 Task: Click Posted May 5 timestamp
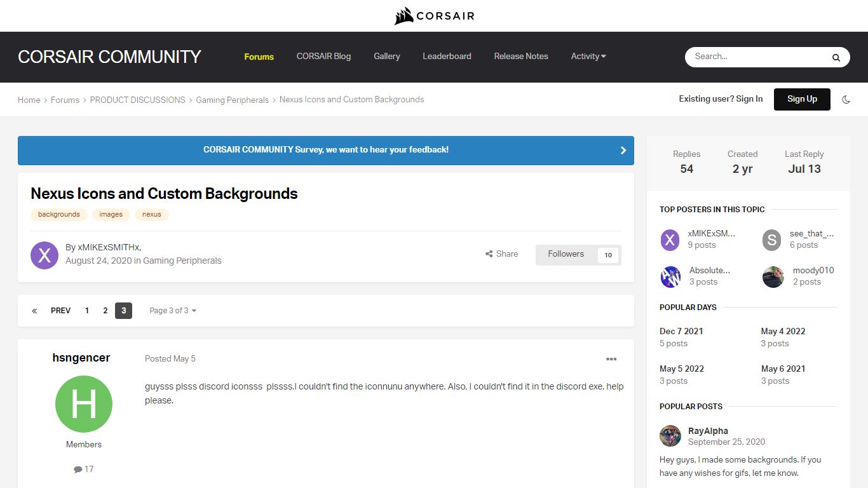(x=170, y=359)
